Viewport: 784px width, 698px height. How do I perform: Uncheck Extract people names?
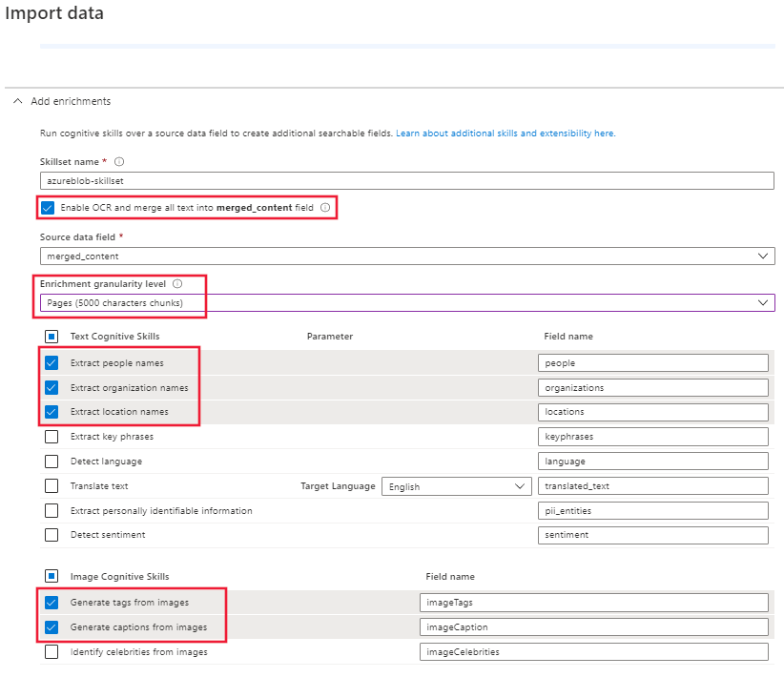click(52, 363)
